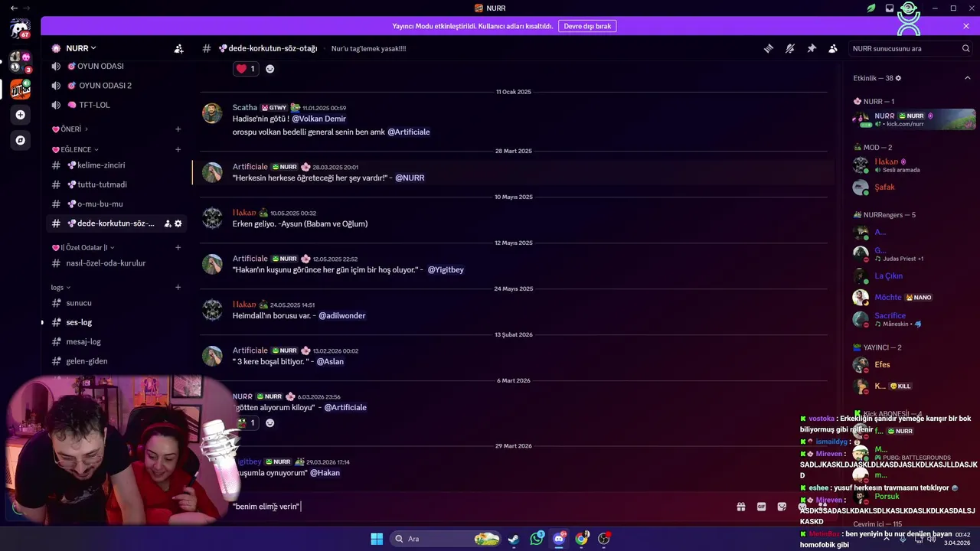Image resolution: width=980 pixels, height=551 pixels.
Task: Expand the ÖNERİ category
Action: click(70, 129)
